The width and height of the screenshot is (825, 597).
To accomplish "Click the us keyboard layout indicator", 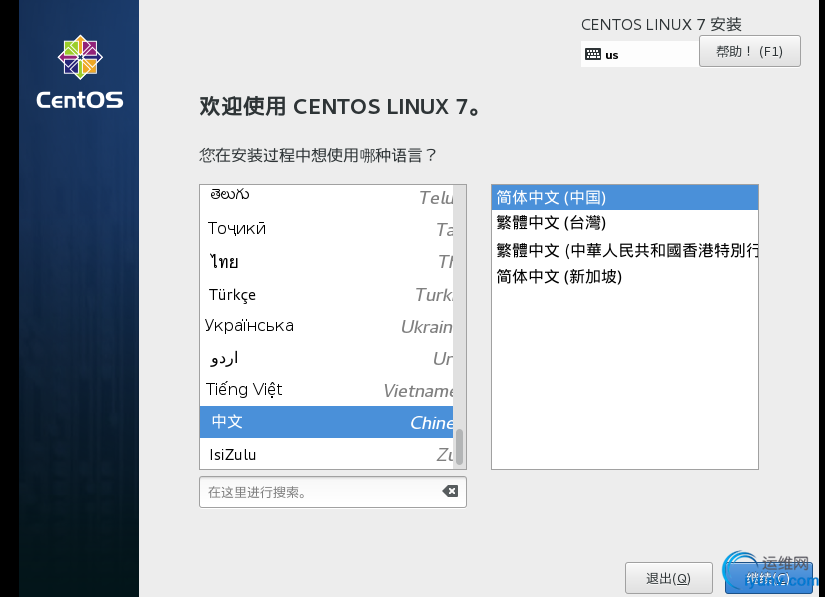I will (x=640, y=54).
